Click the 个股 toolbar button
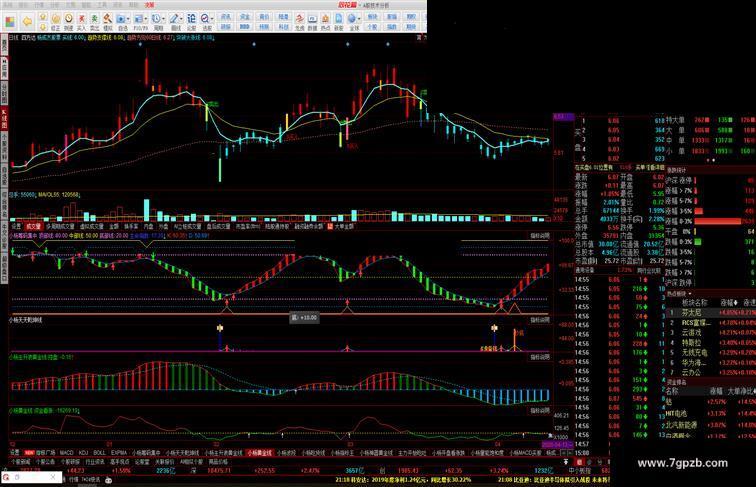This screenshot has height=487, width=756. point(372,27)
